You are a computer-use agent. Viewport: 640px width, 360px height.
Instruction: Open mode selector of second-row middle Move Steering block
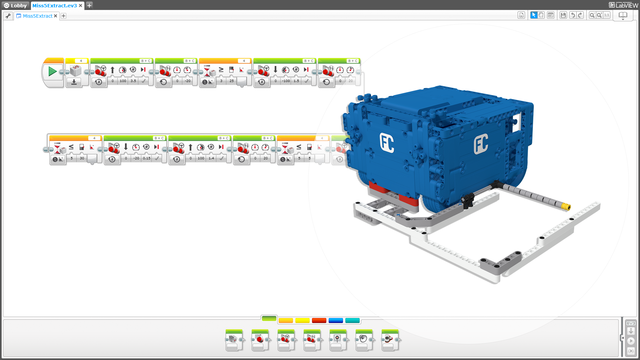(177, 159)
